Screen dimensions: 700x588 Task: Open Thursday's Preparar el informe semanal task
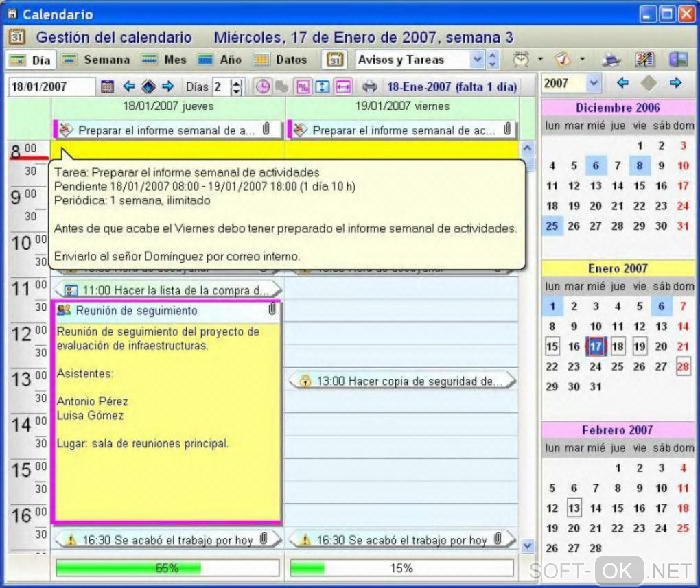tap(167, 130)
